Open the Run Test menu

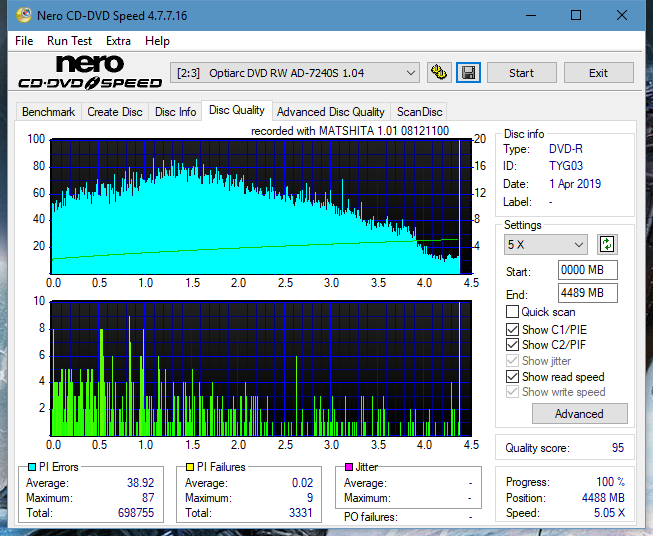(x=69, y=41)
